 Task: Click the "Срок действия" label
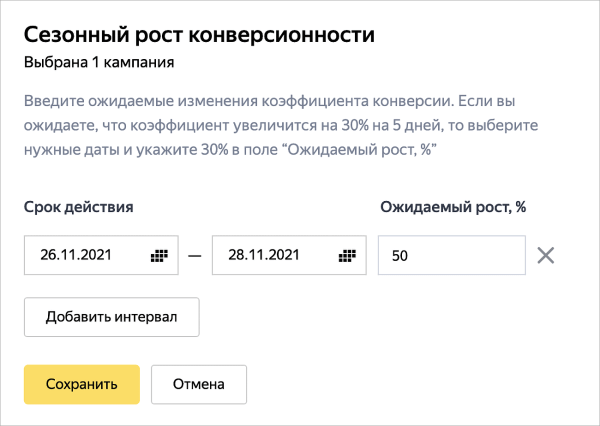coord(78,207)
